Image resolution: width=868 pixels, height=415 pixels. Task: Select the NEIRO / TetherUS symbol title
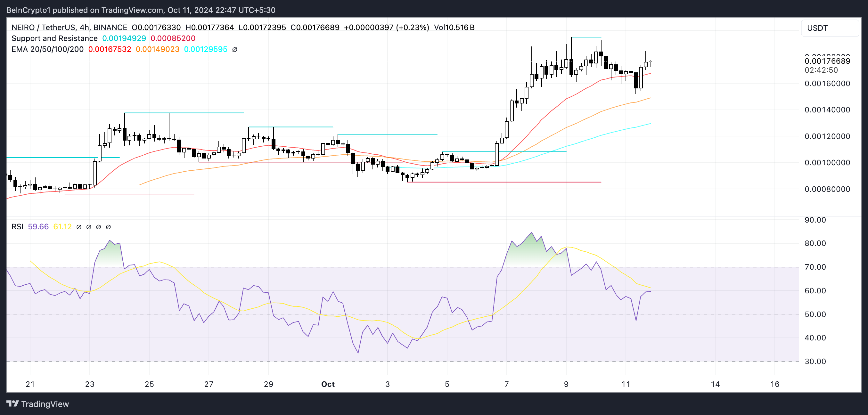[44, 27]
